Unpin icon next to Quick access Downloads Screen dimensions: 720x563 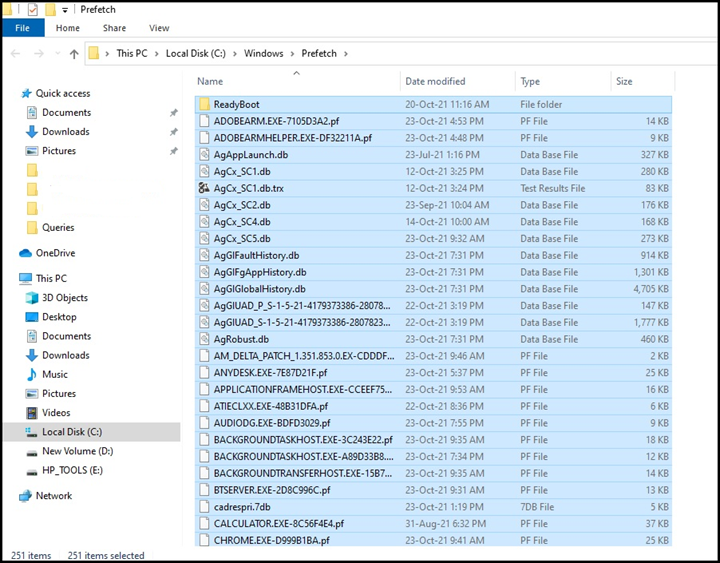pos(174,132)
